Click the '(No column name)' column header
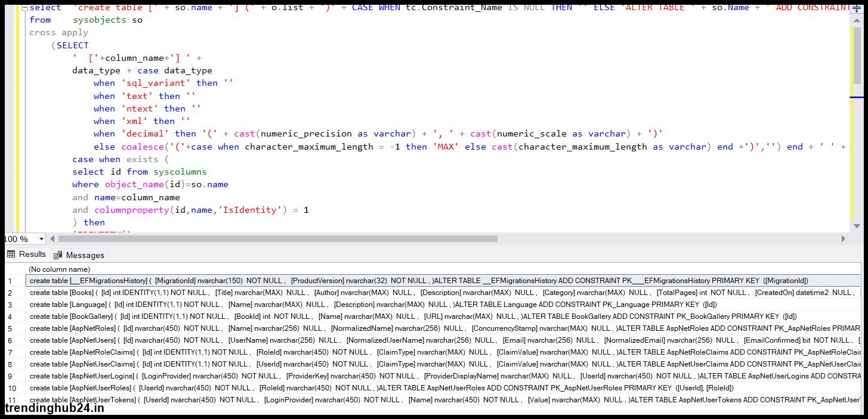The height and width of the screenshot is (419, 868). [x=60, y=269]
